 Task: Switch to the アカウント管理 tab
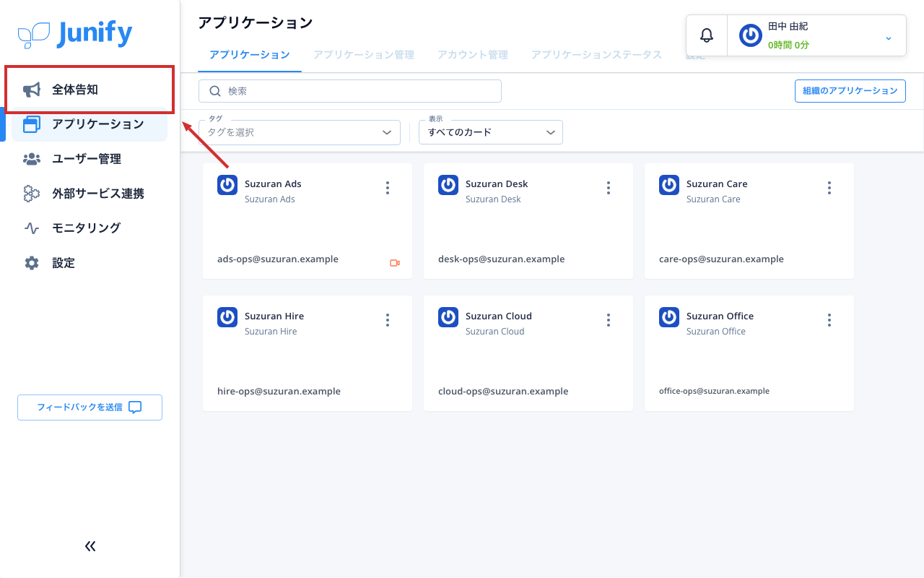[x=473, y=55]
